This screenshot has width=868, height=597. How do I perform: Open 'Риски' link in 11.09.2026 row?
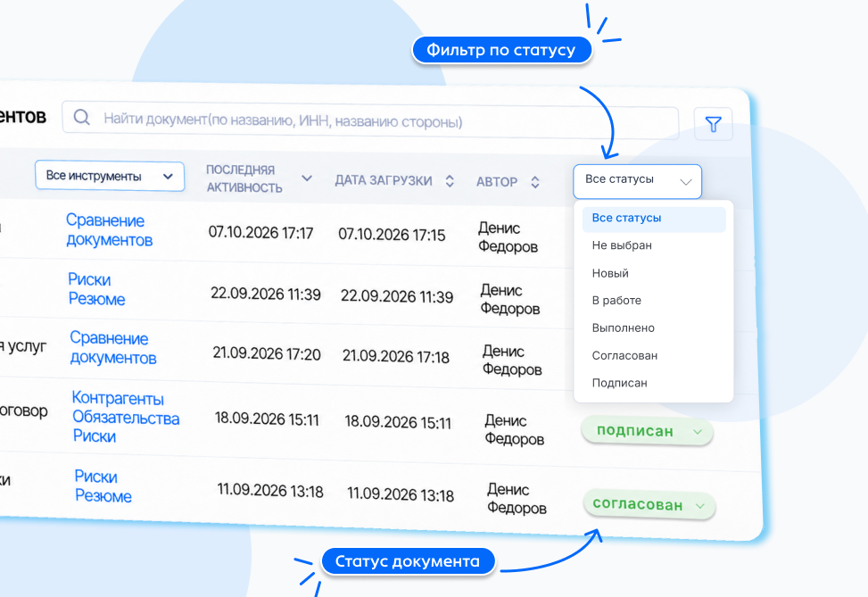point(96,477)
